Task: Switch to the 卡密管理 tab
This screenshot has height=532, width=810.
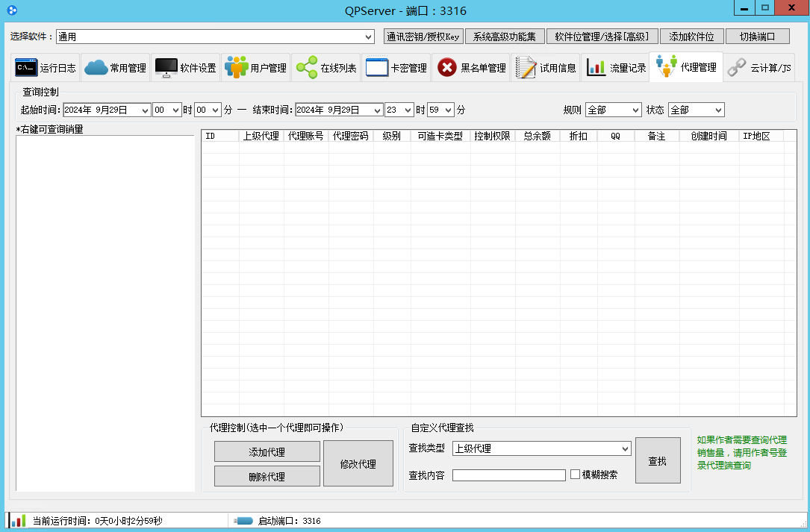Action: pos(396,68)
